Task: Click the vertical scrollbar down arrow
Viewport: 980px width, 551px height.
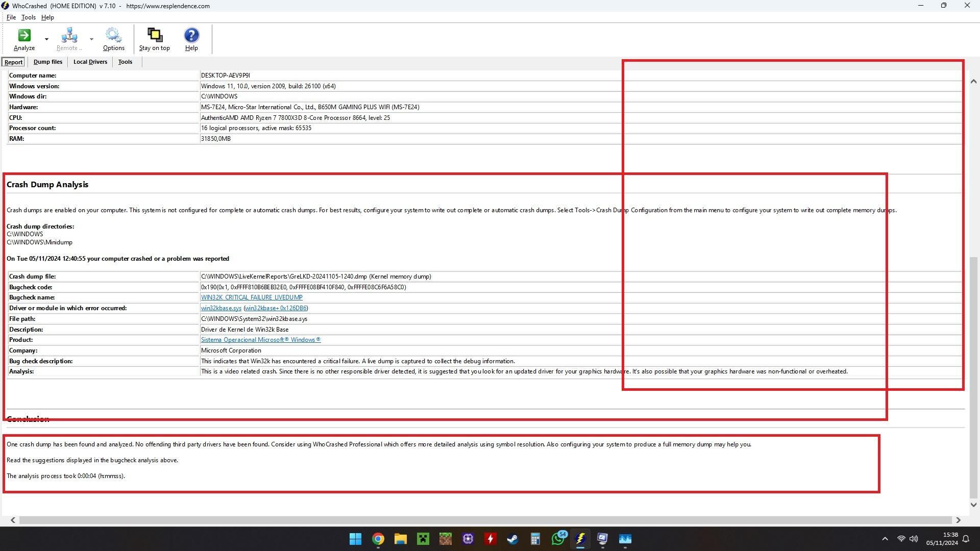Action: click(x=973, y=505)
